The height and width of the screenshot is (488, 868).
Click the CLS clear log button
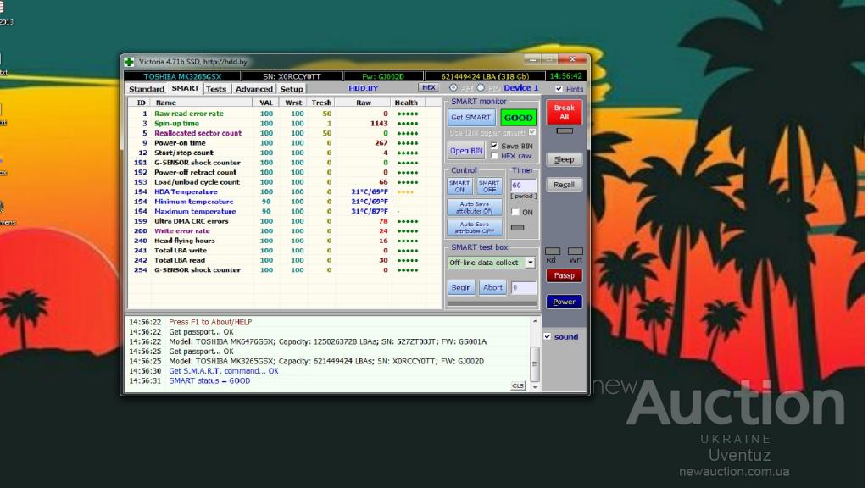518,385
